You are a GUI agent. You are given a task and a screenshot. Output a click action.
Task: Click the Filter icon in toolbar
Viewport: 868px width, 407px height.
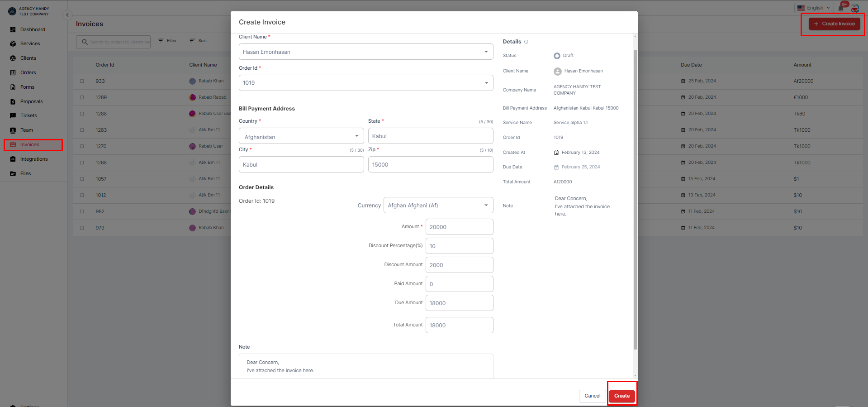pyautogui.click(x=161, y=41)
